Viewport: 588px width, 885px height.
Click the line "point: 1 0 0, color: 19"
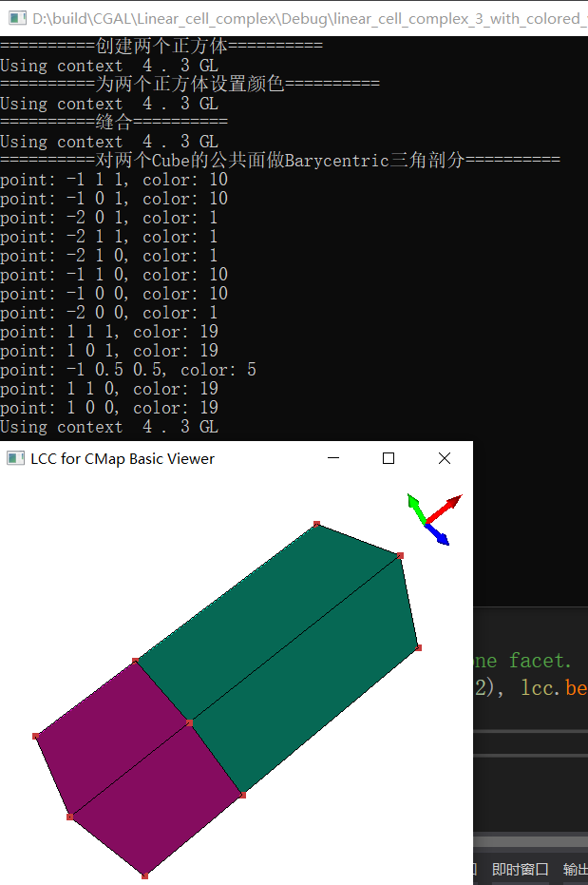[x=109, y=408]
